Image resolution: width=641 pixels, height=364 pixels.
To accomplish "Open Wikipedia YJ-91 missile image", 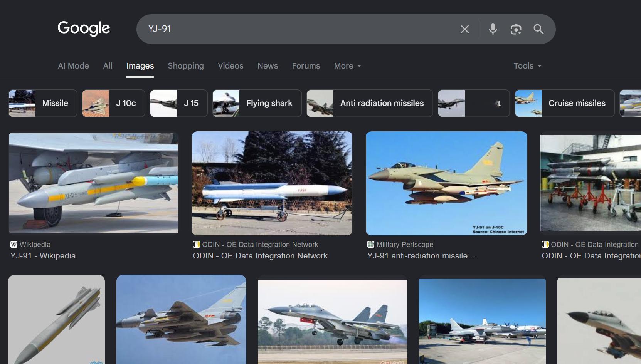I will pos(94,183).
